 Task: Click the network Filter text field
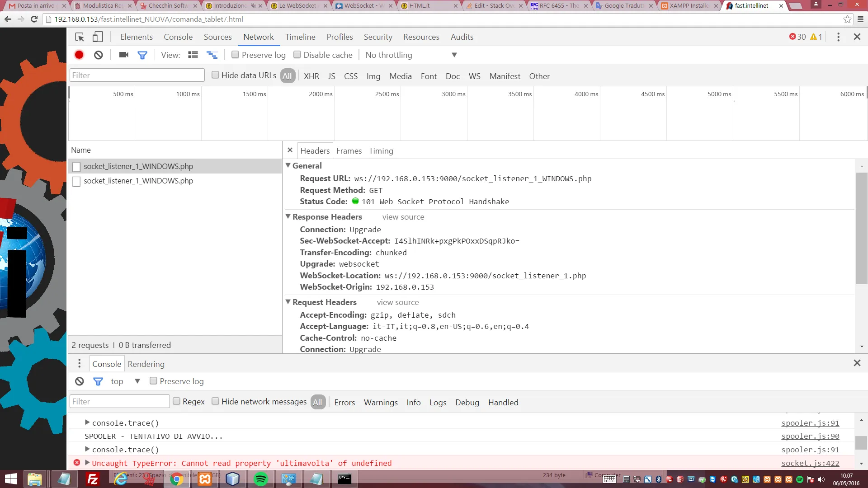[x=137, y=75]
